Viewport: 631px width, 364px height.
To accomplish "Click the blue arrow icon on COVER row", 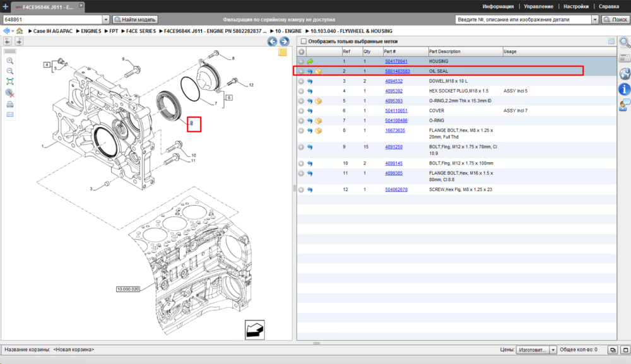I will click(310, 110).
